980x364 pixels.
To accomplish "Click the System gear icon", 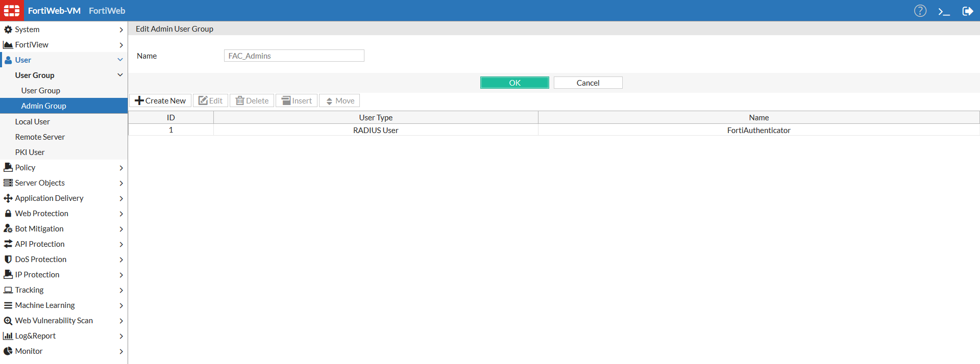I will point(8,30).
